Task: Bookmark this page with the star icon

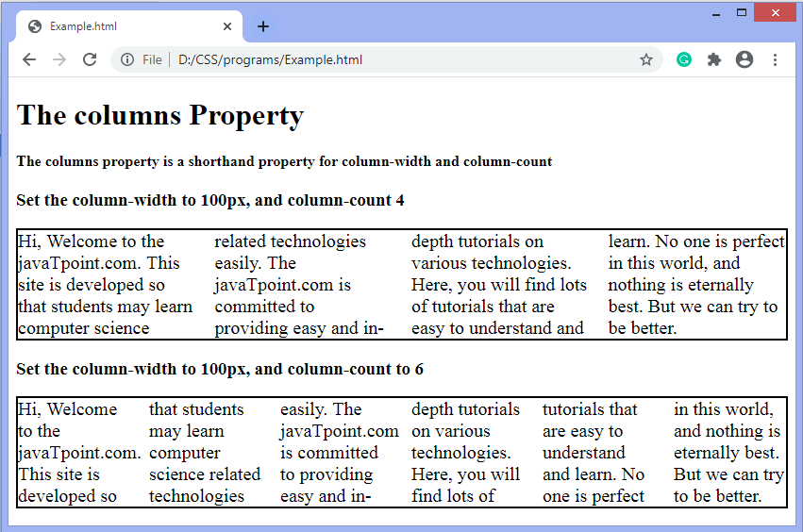Action: [x=646, y=60]
